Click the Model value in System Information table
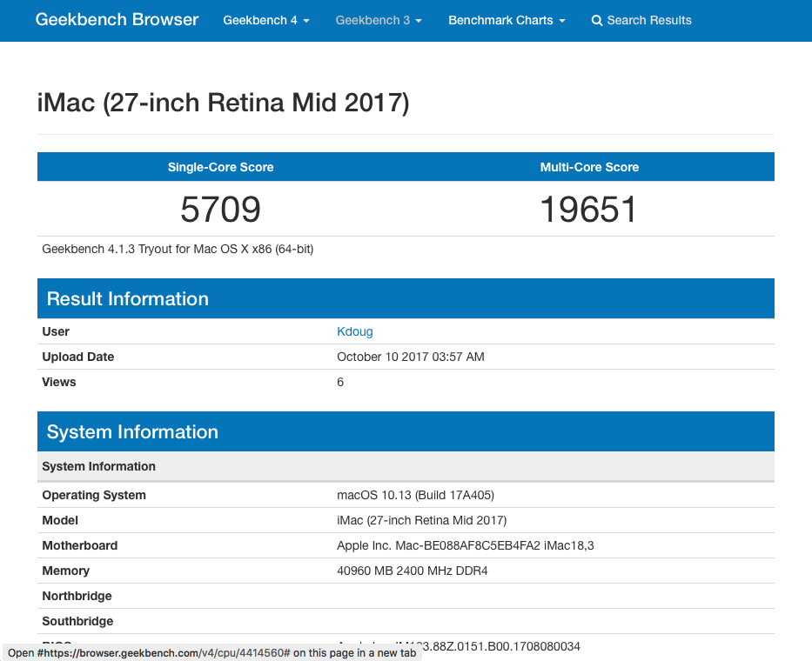The width and height of the screenshot is (812, 661). pos(421,520)
